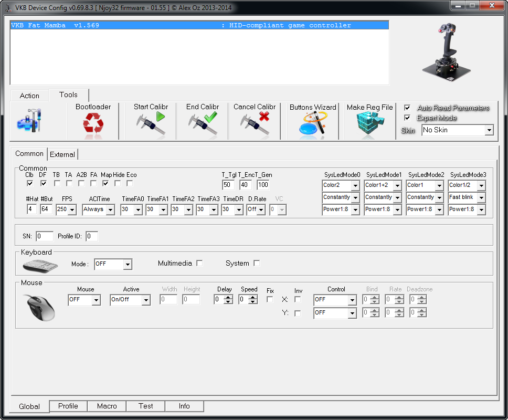Start calibration with the Start Calibr icon
The height and width of the screenshot is (420, 508).
point(151,123)
